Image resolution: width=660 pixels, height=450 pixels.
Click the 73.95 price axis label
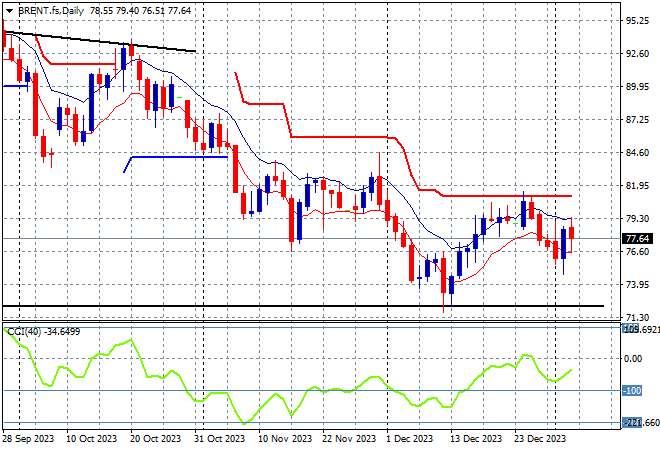tap(637, 285)
